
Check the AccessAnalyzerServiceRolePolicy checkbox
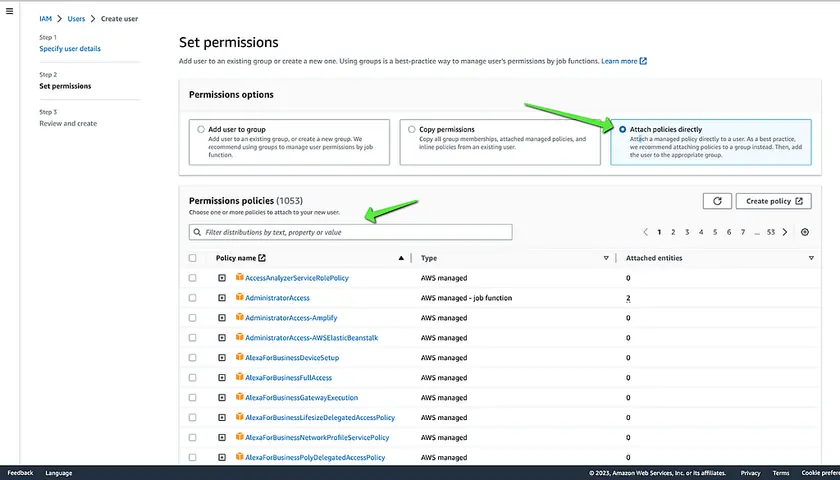point(192,278)
